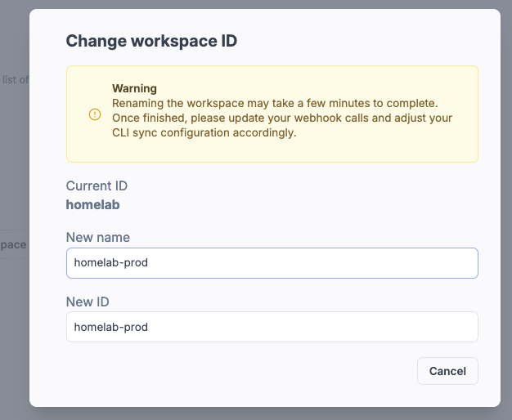512x420 pixels.
Task: Click the bold "Warning" heading
Action: pos(134,88)
